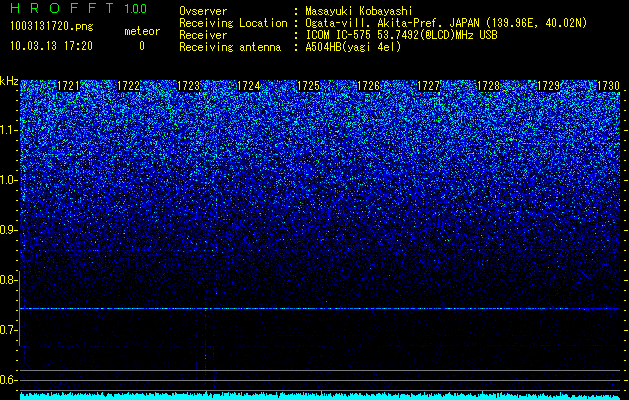Click the horizontal carrier signal line
Screen dimensions: 629x400
pos(320,309)
